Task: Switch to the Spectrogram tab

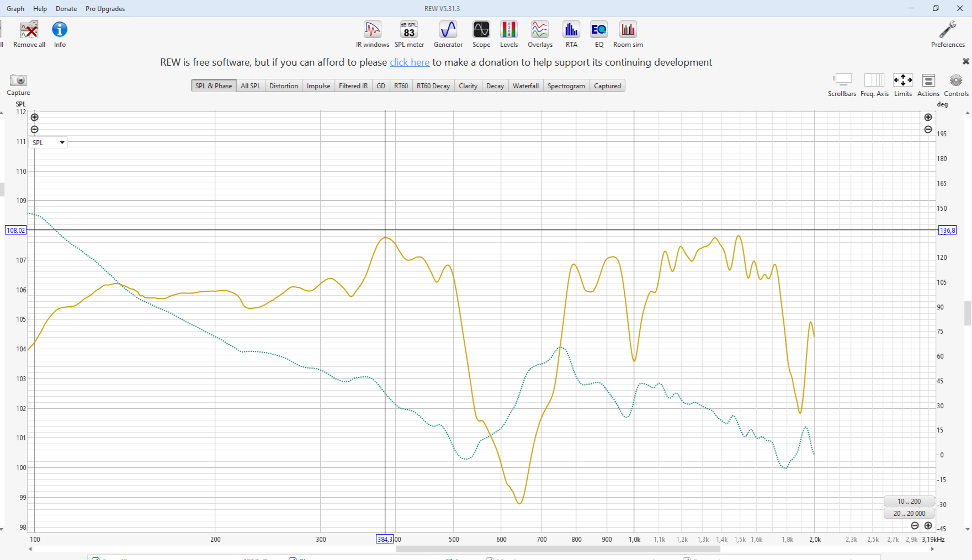Action: coord(566,86)
